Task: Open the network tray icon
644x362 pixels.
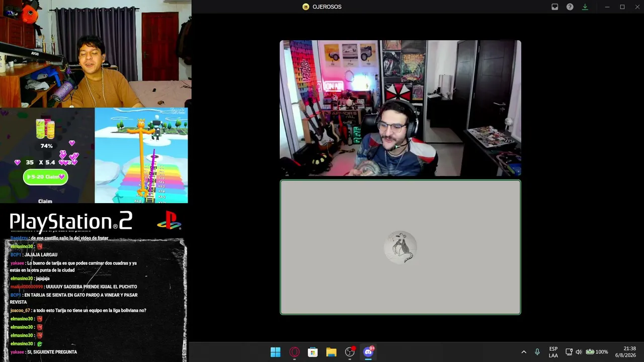Action: pyautogui.click(x=569, y=352)
